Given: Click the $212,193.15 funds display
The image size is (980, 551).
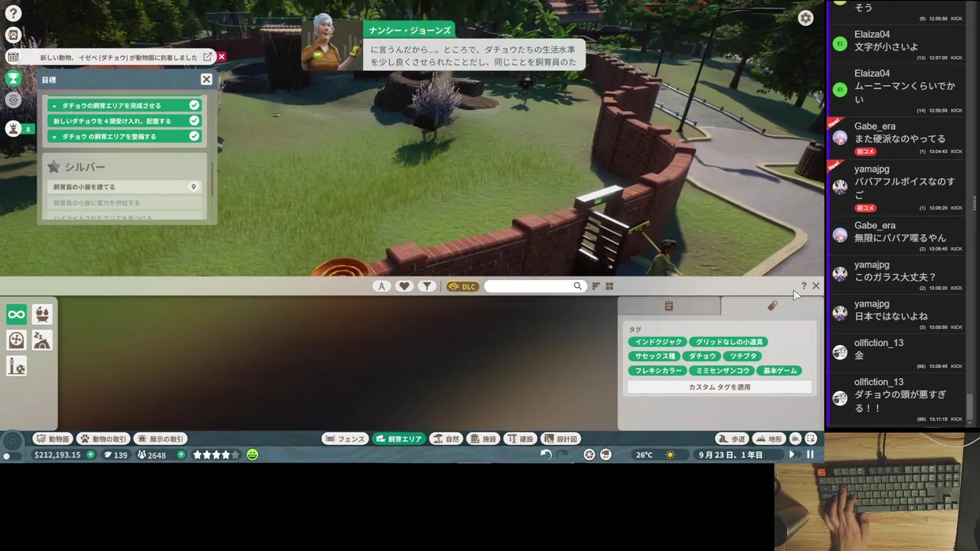Looking at the screenshot, I should (x=57, y=455).
